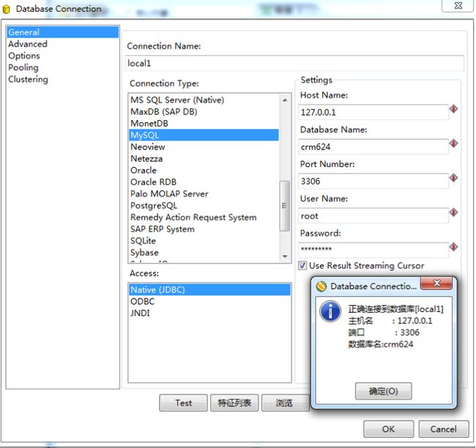This screenshot has height=448, width=476.
Task: Select Neoview connection type
Action: pos(204,147)
